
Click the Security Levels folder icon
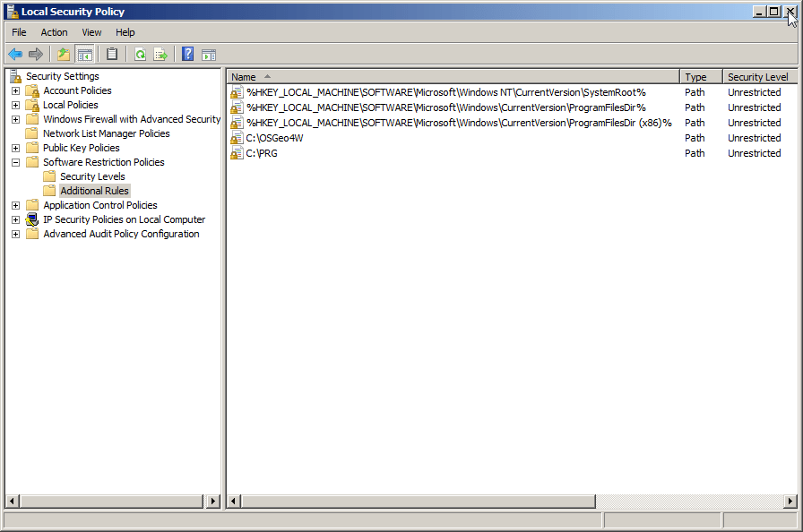(x=49, y=176)
